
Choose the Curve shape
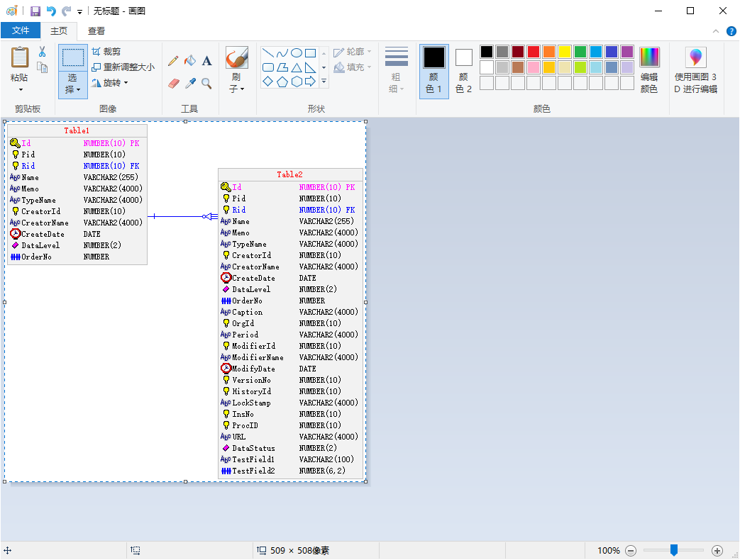[282, 52]
